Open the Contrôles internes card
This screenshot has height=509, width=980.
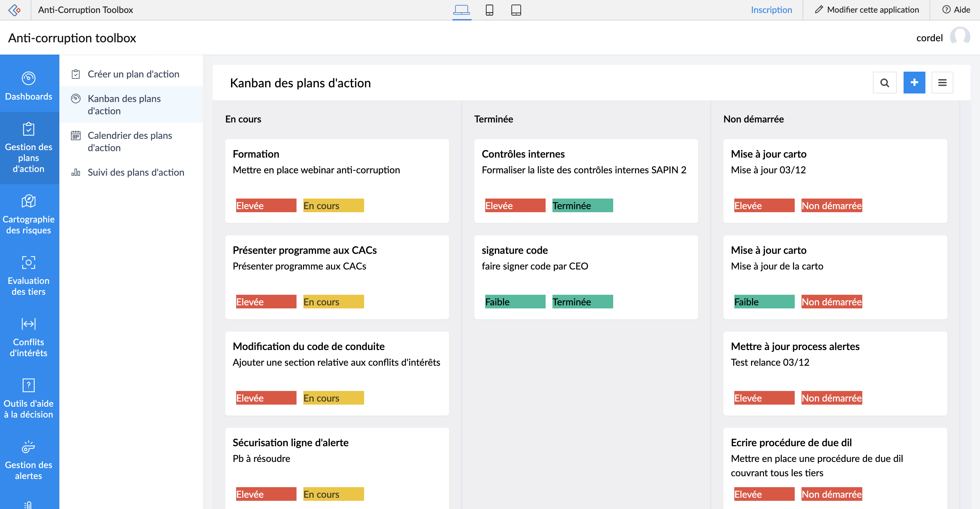pos(586,181)
